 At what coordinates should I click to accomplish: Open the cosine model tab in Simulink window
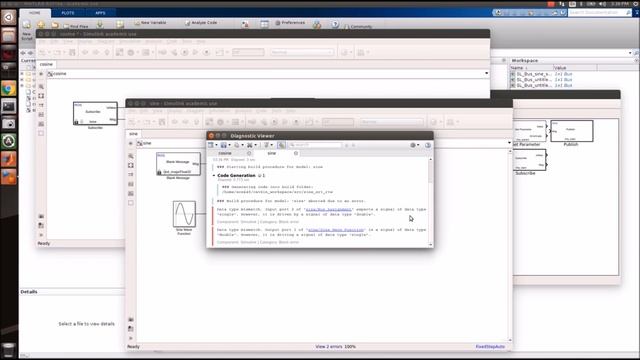[46, 64]
